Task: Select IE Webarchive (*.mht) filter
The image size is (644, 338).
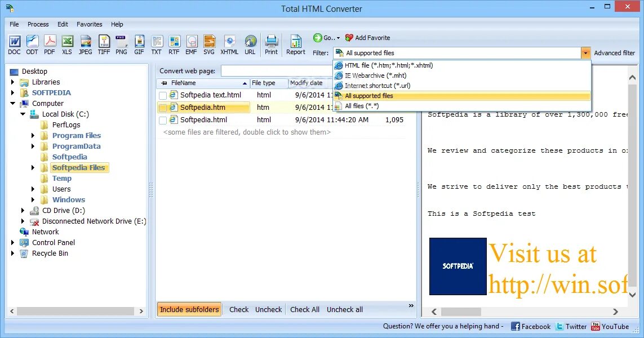Action: point(462,75)
